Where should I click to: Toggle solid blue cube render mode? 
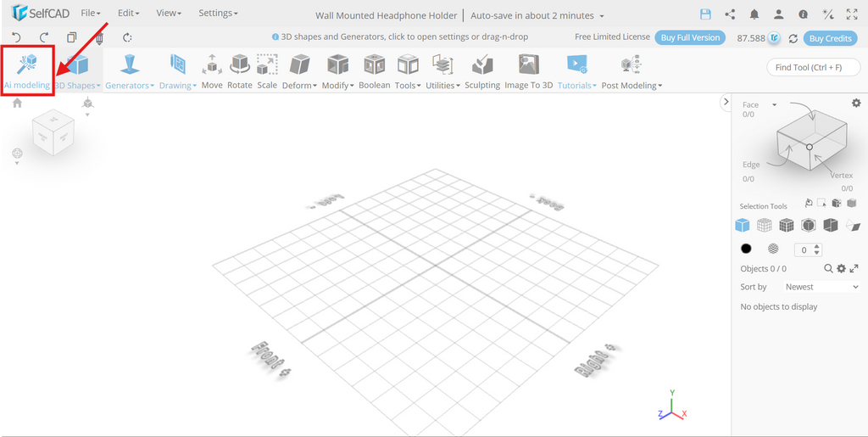[x=742, y=225]
